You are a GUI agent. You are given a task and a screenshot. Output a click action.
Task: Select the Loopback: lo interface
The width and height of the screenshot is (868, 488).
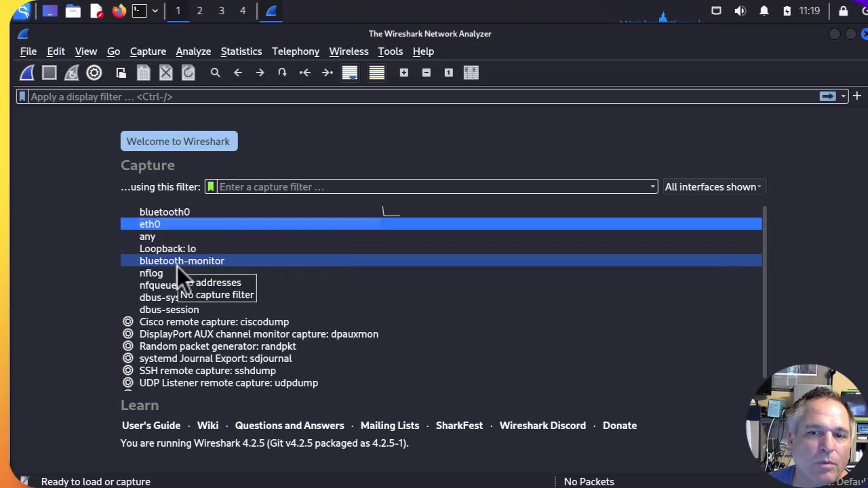[x=167, y=249]
